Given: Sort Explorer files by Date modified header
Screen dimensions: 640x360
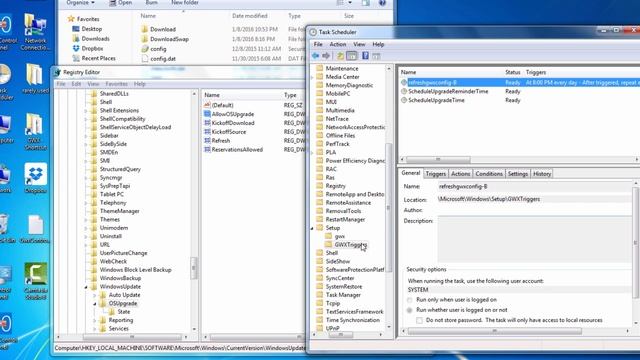Looking at the screenshot, I should [250, 16].
